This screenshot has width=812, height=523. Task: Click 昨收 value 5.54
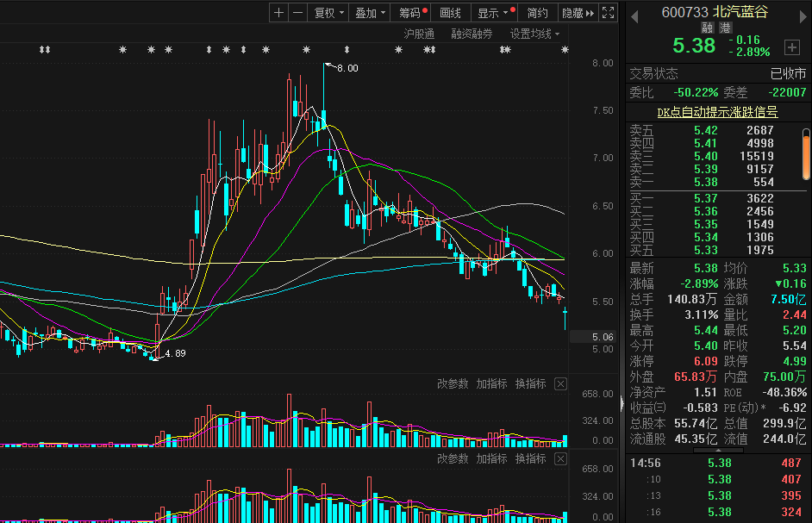(x=795, y=346)
